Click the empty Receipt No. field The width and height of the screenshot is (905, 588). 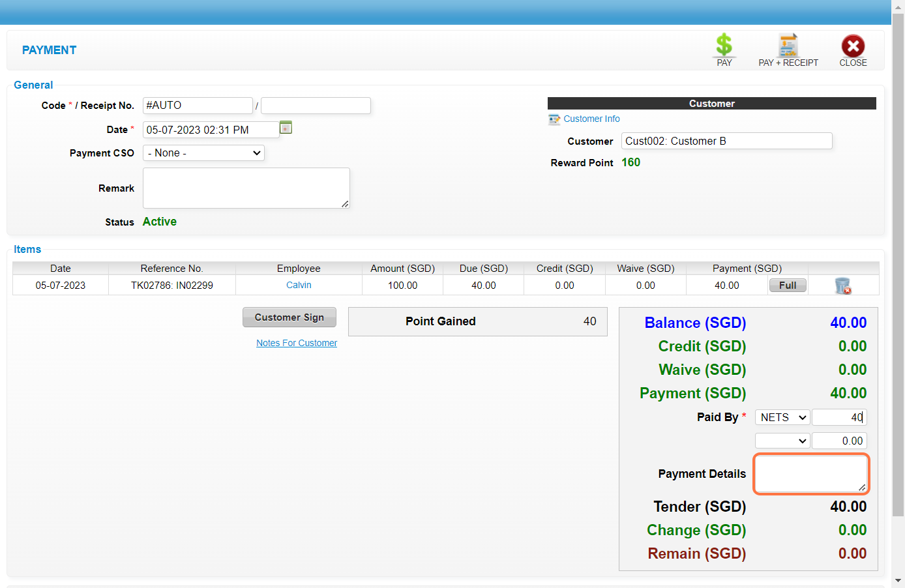coord(316,106)
